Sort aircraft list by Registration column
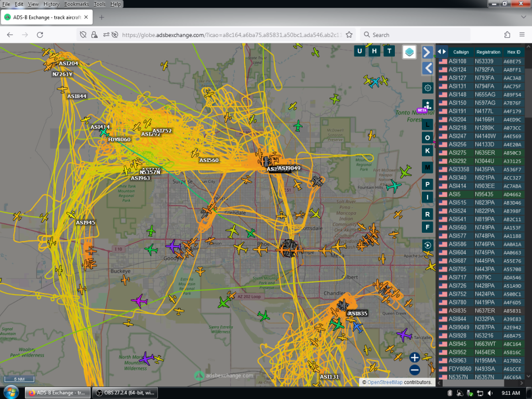532x399 pixels. click(488, 52)
